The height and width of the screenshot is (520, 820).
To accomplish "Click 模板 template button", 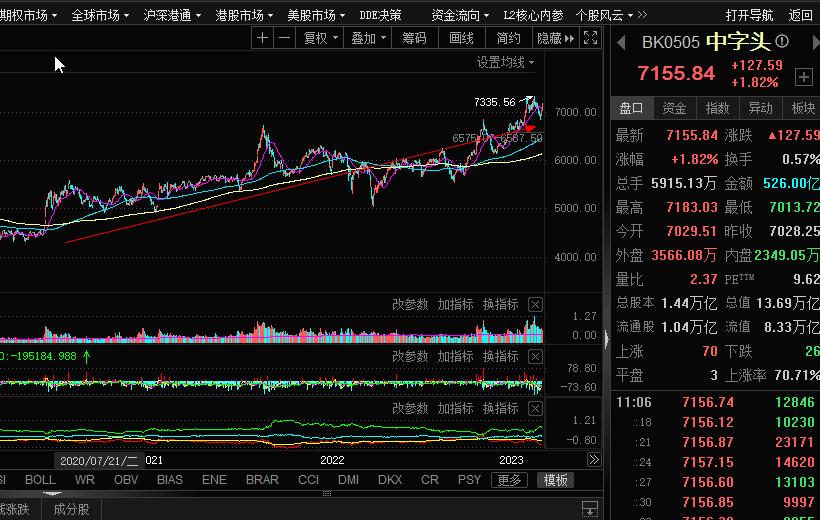I will click(x=555, y=480).
